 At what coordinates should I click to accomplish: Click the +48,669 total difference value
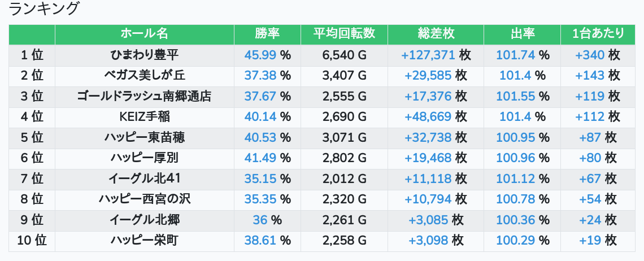click(428, 117)
